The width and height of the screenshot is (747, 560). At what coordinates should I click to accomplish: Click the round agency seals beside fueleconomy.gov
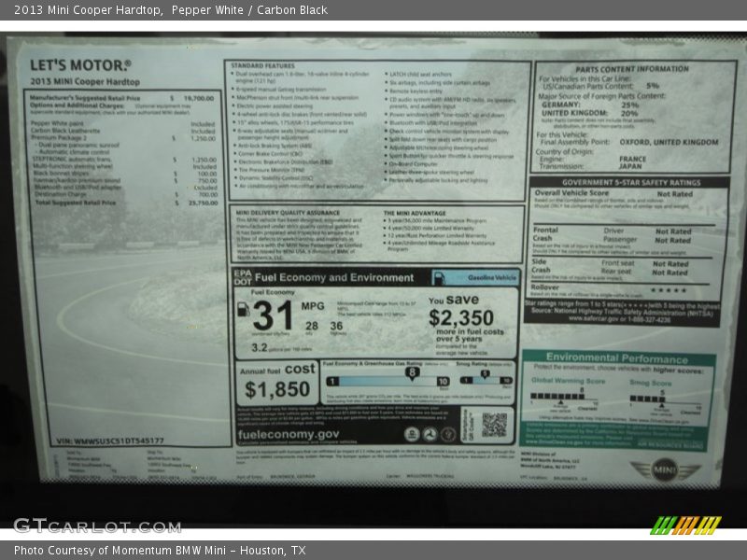click(x=429, y=434)
